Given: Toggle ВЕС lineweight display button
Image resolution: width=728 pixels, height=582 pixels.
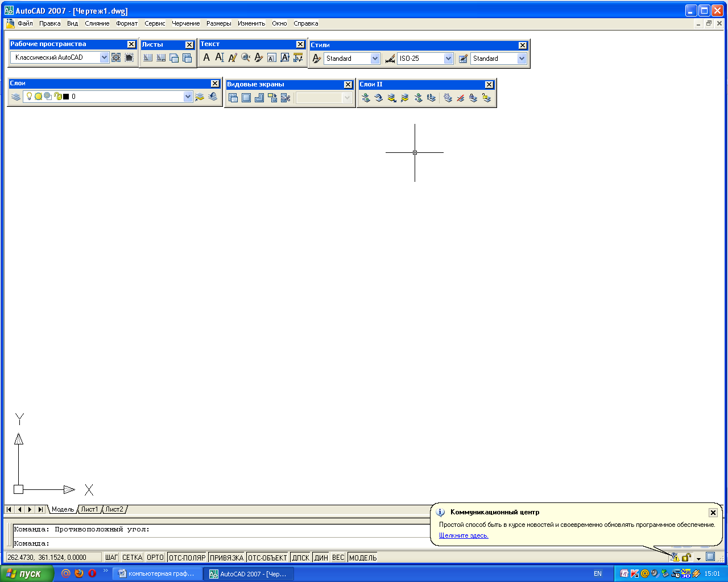Looking at the screenshot, I should (338, 558).
